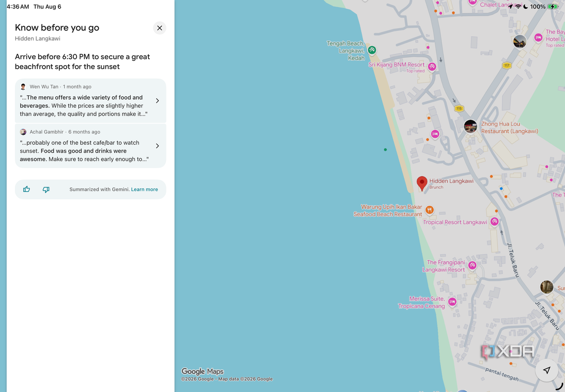This screenshot has height=392, width=565.
Task: Tap the 4:36 AM clock
Action: (x=18, y=7)
